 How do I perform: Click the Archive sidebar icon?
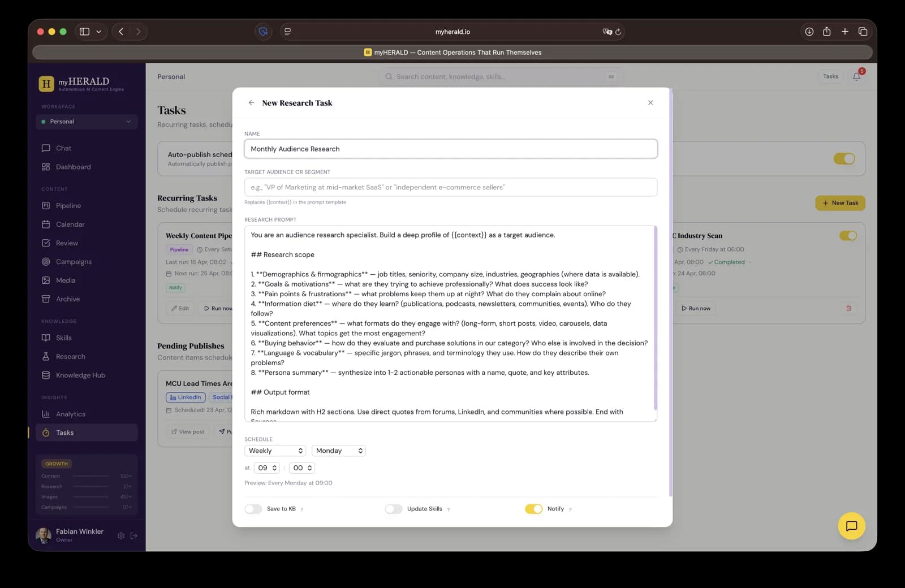click(x=46, y=299)
